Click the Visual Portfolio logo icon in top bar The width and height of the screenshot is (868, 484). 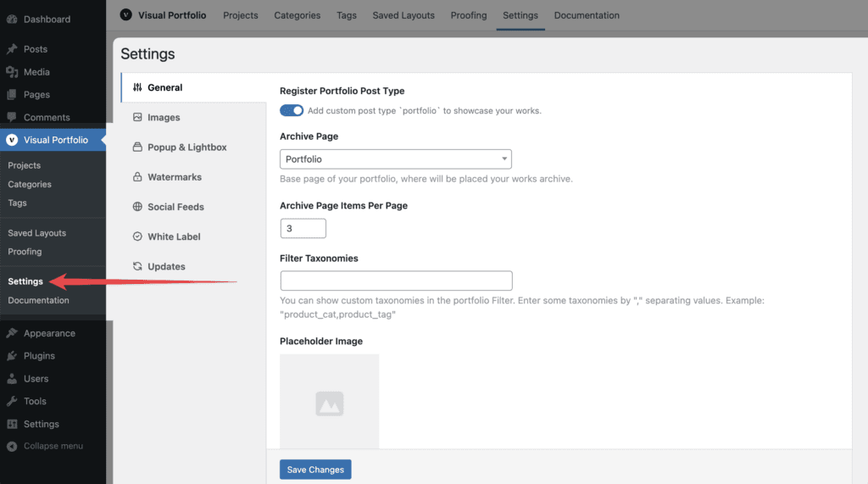tap(125, 15)
